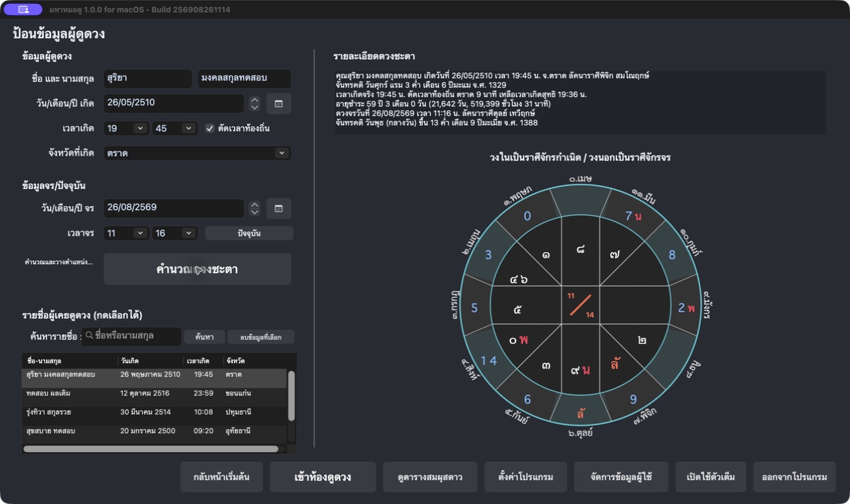The height and width of the screenshot is (504, 850).
Task: Open the birth date calendar picker
Action: point(279,104)
